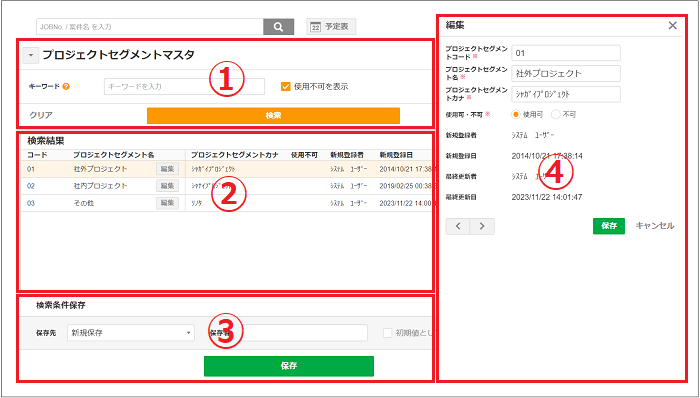Select the 社外プロジェクト cell in results
This screenshot has width=700, height=398.
pos(100,169)
